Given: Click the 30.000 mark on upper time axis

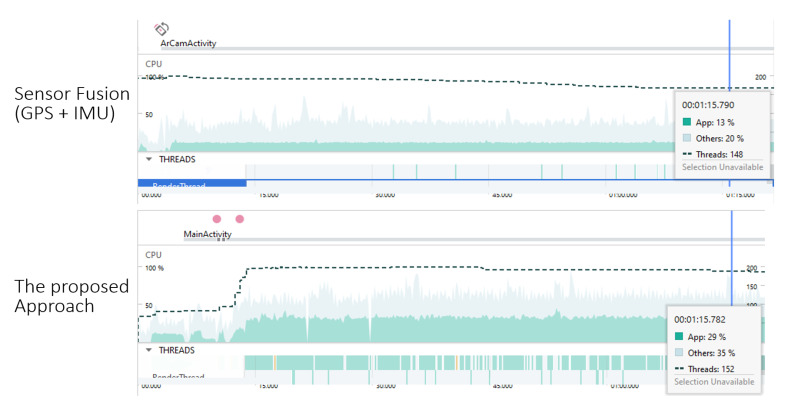Looking at the screenshot, I should point(384,195).
